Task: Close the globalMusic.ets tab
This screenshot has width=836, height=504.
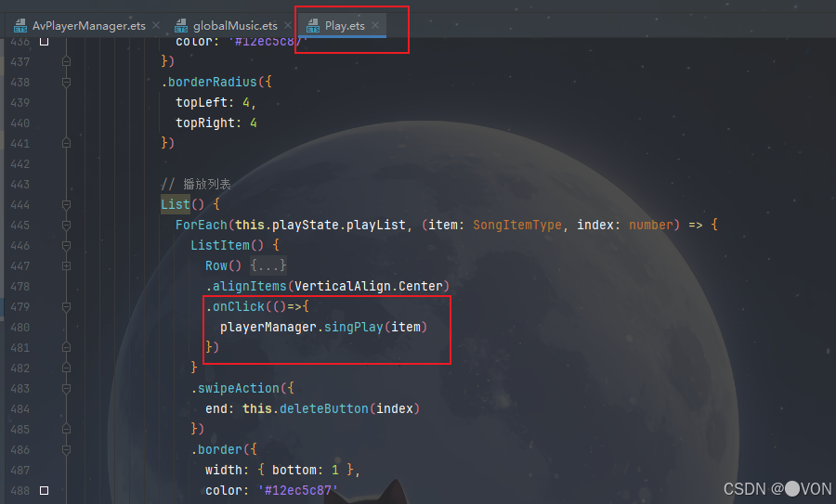Action: pyautogui.click(x=288, y=25)
